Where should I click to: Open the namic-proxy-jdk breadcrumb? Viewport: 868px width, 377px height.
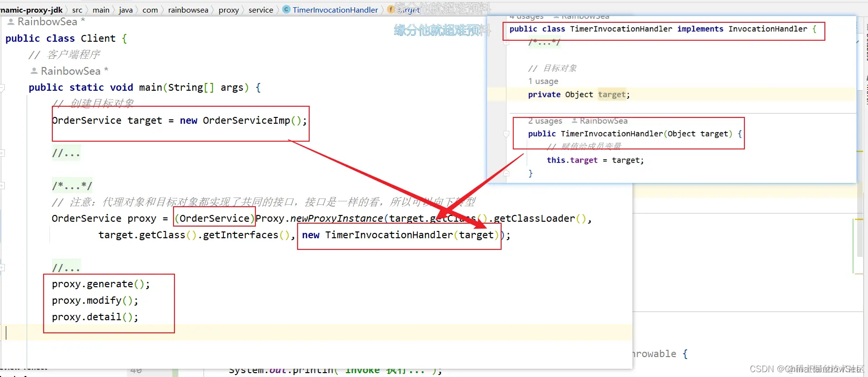[x=32, y=10]
